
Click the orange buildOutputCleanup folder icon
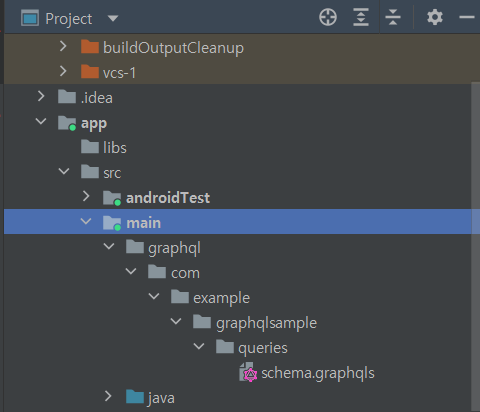coord(90,47)
